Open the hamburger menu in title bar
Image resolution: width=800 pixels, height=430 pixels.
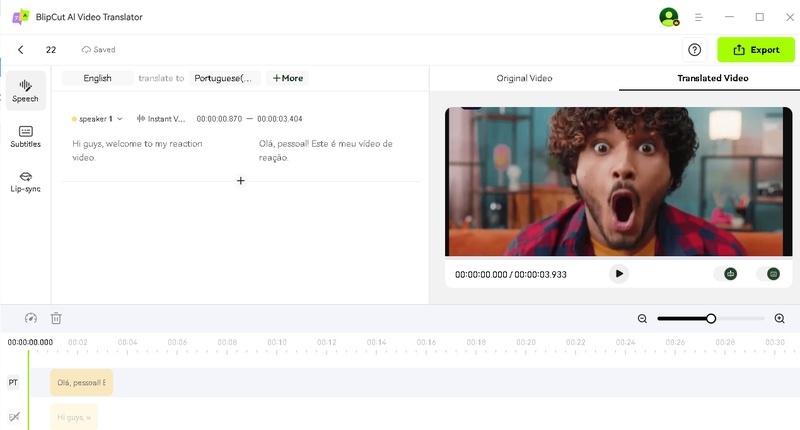pyautogui.click(x=699, y=17)
